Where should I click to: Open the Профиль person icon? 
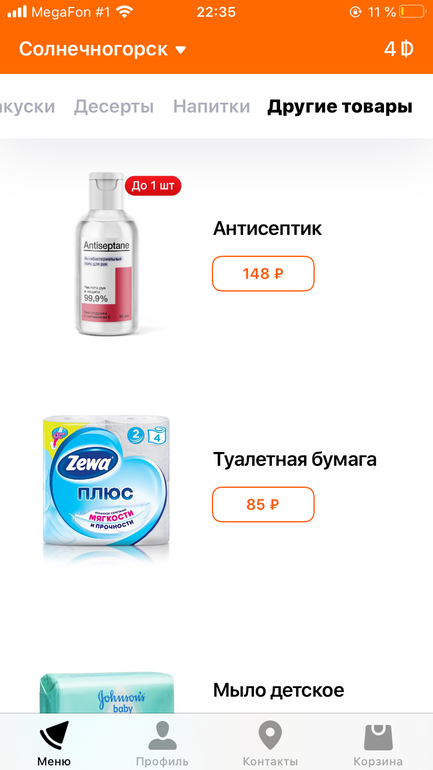[x=162, y=735]
